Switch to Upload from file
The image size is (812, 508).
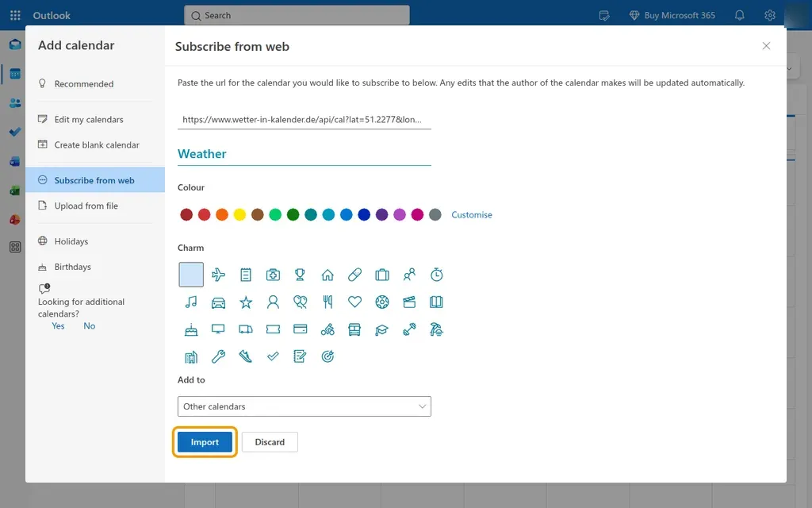point(95,206)
